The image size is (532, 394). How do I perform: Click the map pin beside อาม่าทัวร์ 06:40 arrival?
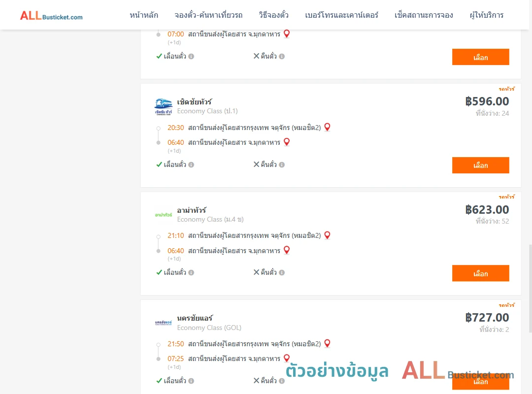click(x=287, y=250)
